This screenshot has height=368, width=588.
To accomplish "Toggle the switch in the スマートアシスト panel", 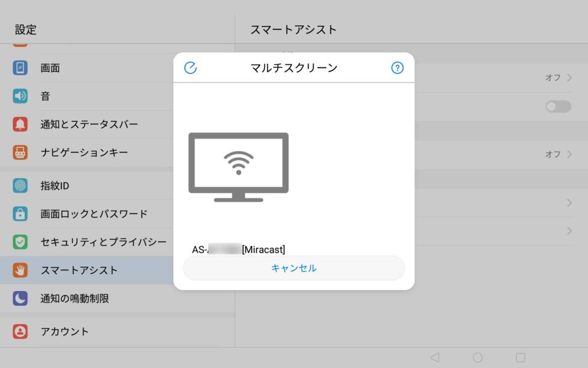I will [558, 106].
